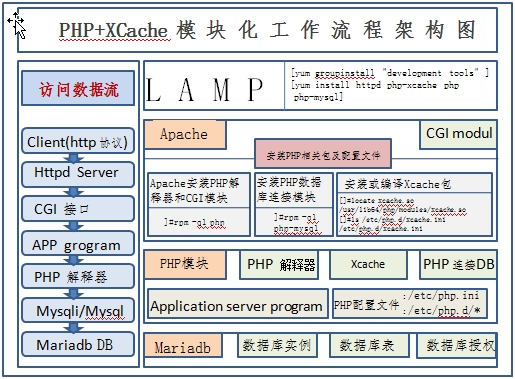Screen dimensions: 515x379
Task: Select the CGI modul box
Action: pos(458,134)
